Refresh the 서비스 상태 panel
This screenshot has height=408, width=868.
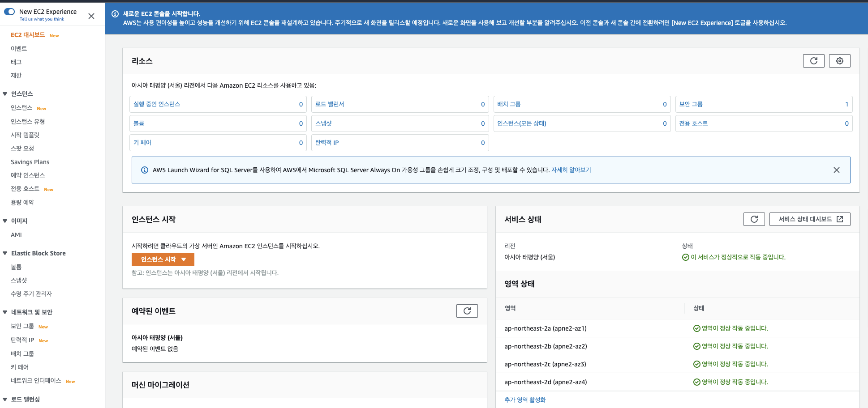pyautogui.click(x=754, y=219)
